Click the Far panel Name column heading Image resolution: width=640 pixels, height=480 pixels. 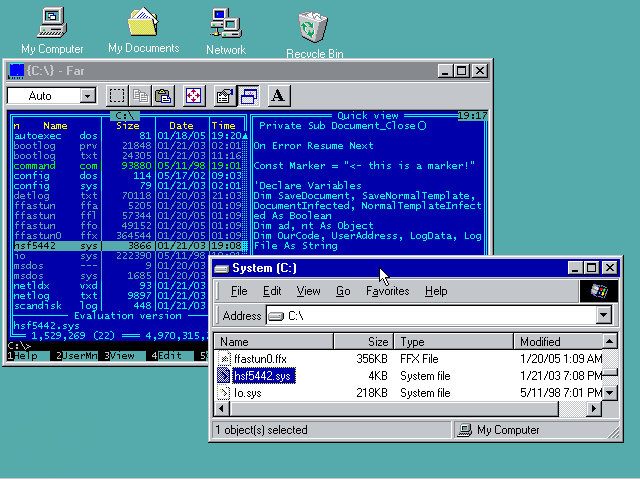point(55,126)
